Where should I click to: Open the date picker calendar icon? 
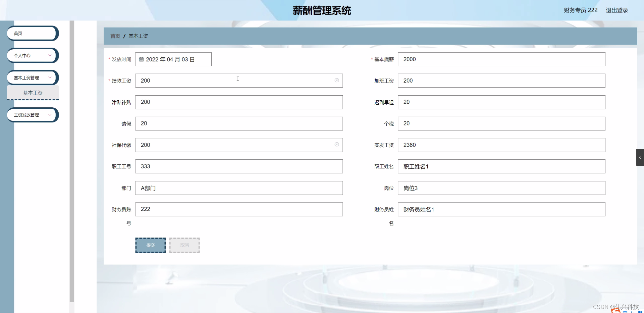click(x=142, y=59)
